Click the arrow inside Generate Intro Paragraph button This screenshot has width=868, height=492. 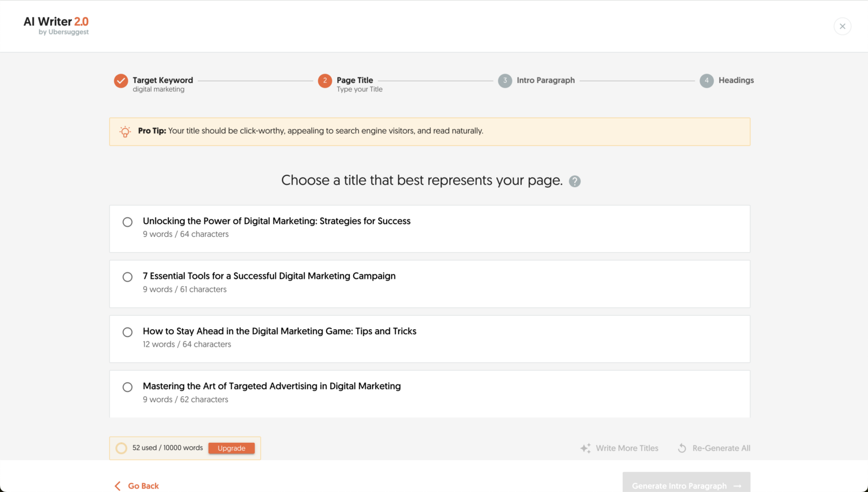click(737, 486)
